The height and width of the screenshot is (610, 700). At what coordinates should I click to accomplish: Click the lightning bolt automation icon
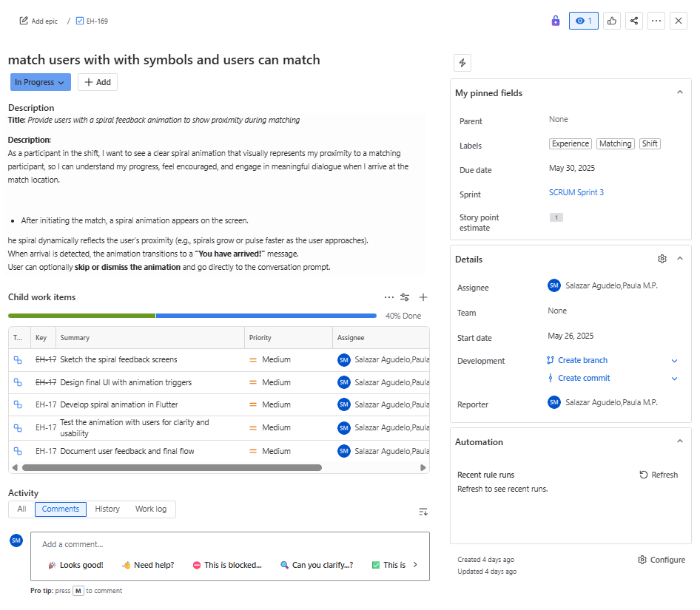coord(462,63)
